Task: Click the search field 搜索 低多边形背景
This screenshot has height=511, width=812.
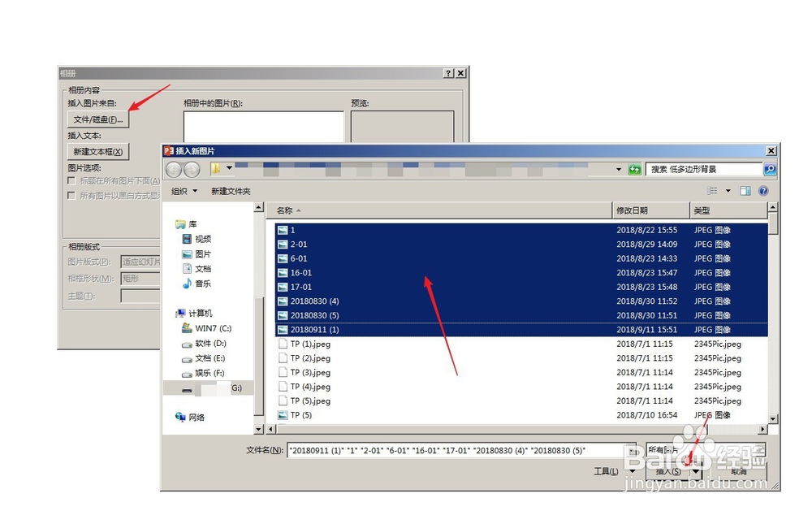Action: click(x=704, y=170)
